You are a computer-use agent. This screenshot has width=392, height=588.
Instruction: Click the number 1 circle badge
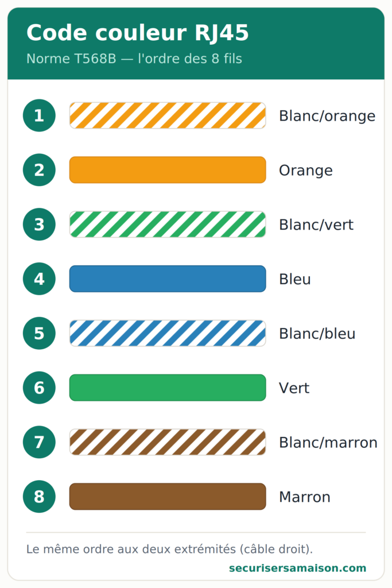[40, 115]
